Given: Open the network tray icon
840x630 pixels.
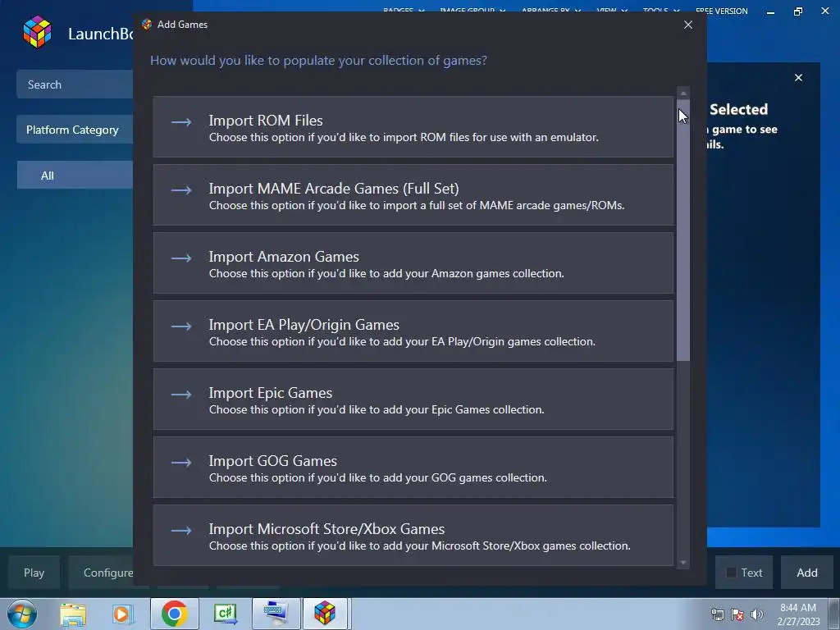Looking at the screenshot, I should [717, 614].
